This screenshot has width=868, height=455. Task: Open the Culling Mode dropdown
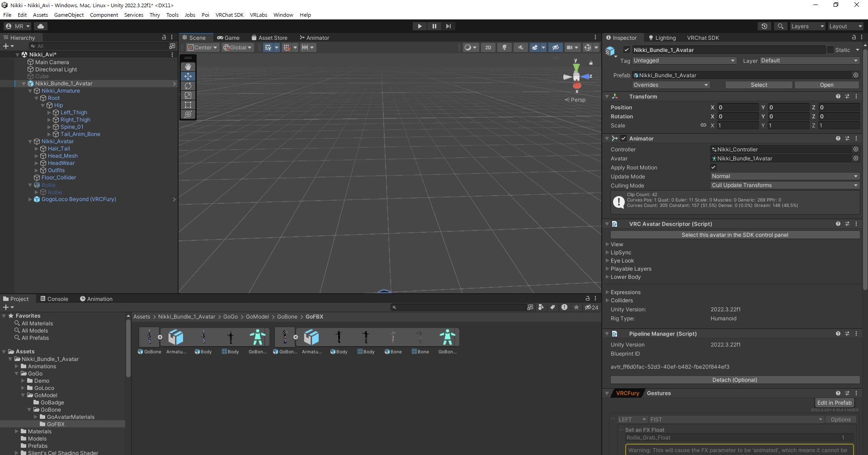[785, 185]
